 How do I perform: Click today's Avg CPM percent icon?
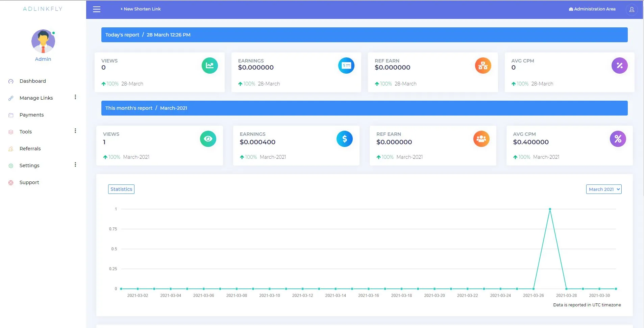619,66
